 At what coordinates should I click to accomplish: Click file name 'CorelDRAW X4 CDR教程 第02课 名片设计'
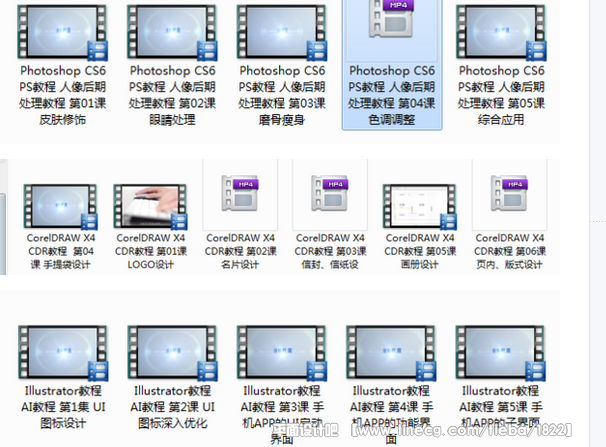coord(240,251)
